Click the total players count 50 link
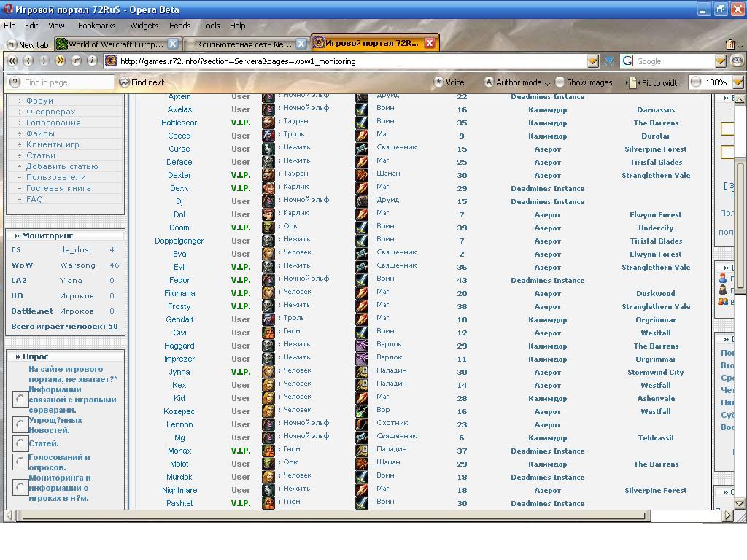Screen dimensions: 747x560 [113, 327]
